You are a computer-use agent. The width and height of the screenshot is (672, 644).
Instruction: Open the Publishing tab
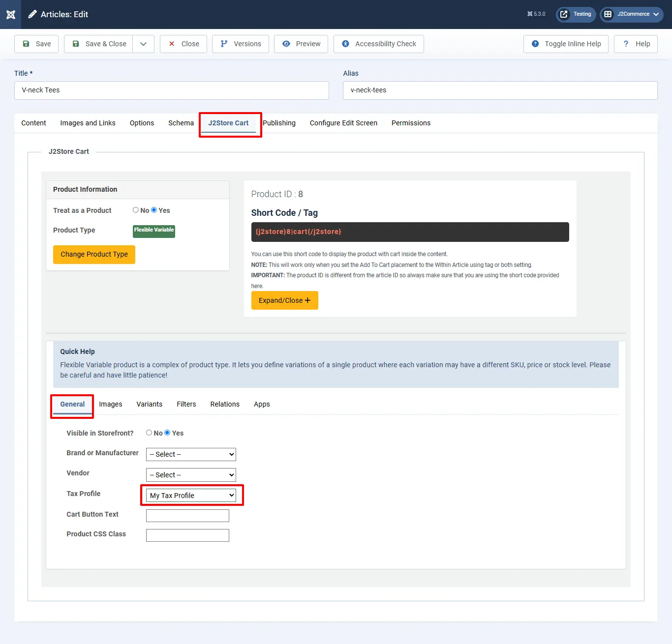(x=279, y=123)
